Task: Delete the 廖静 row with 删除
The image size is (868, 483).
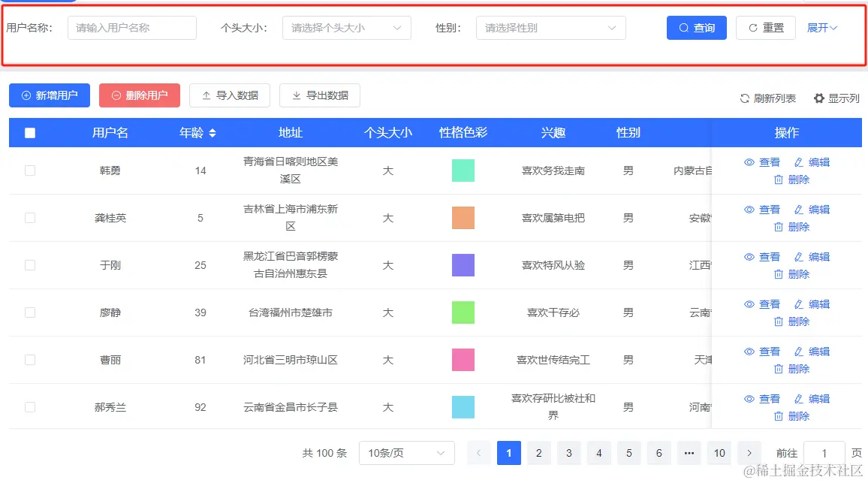Action: point(791,321)
